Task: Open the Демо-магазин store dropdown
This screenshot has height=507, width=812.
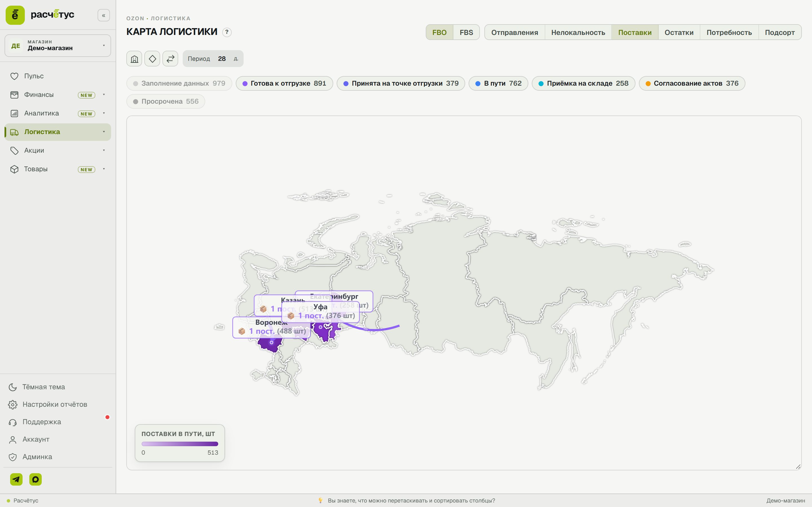Action: point(58,46)
